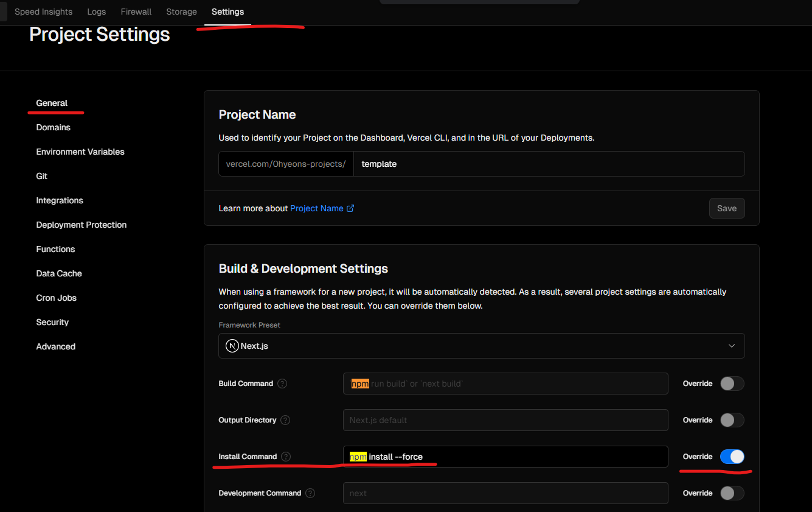Screen dimensions: 812x512
Task: Open the Firewall tab
Action: point(136,12)
